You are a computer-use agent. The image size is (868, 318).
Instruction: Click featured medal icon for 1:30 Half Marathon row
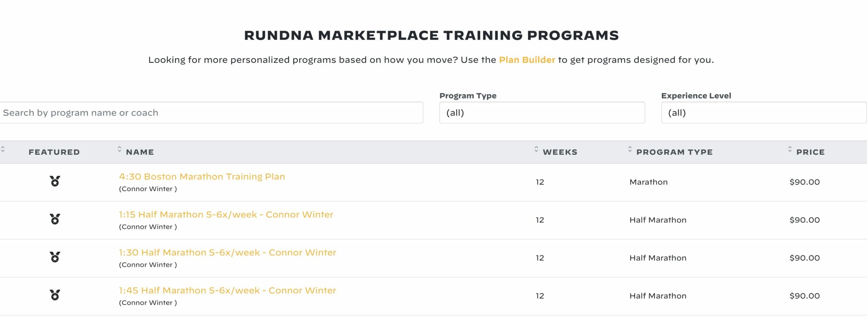tap(55, 257)
